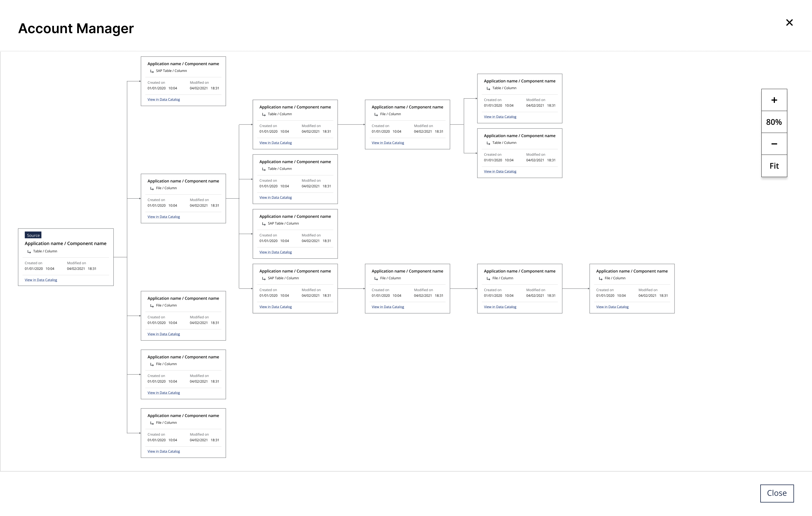Click the Close button at the bottom right
Image resolution: width=812 pixels, height=516 pixels.
(777, 493)
